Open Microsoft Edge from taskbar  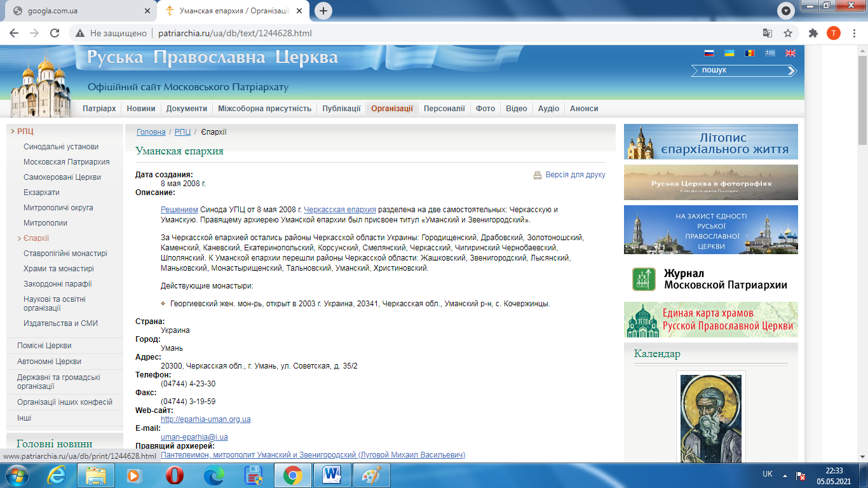pos(214,475)
